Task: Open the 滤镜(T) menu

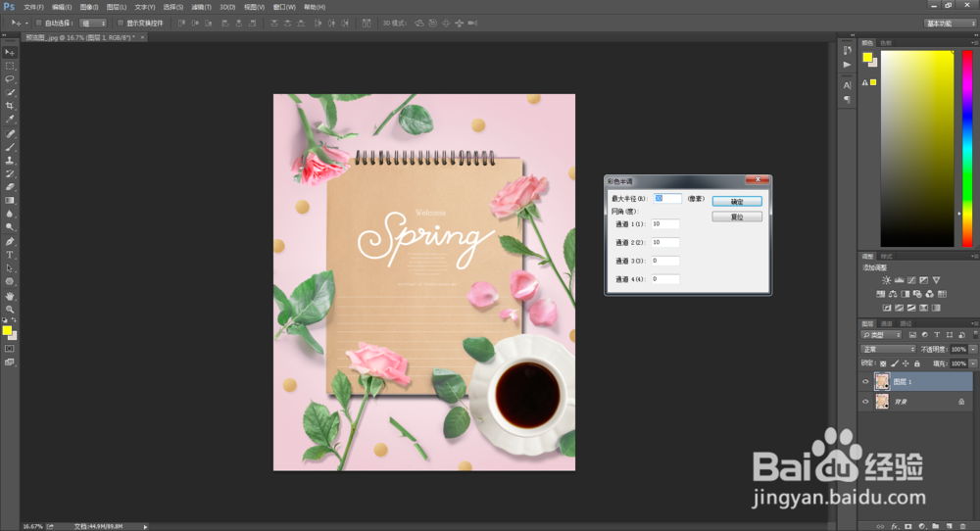Action: tap(201, 7)
